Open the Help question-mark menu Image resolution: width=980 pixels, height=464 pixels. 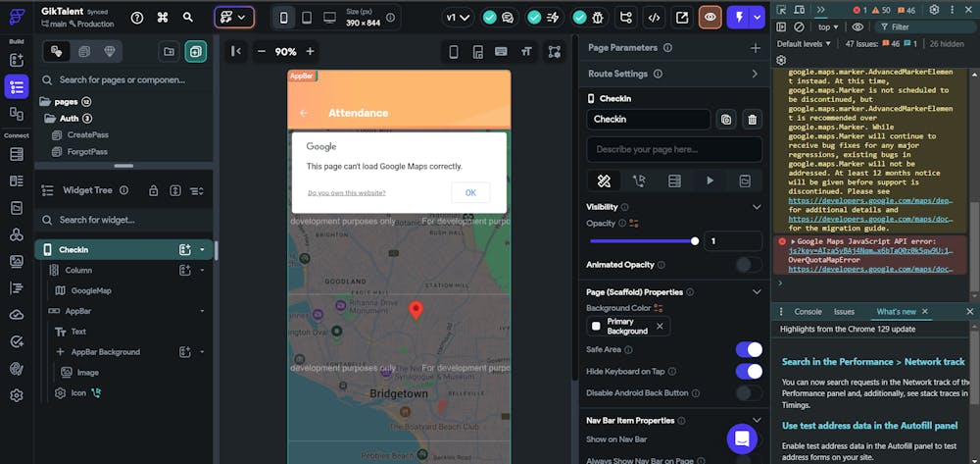137,18
